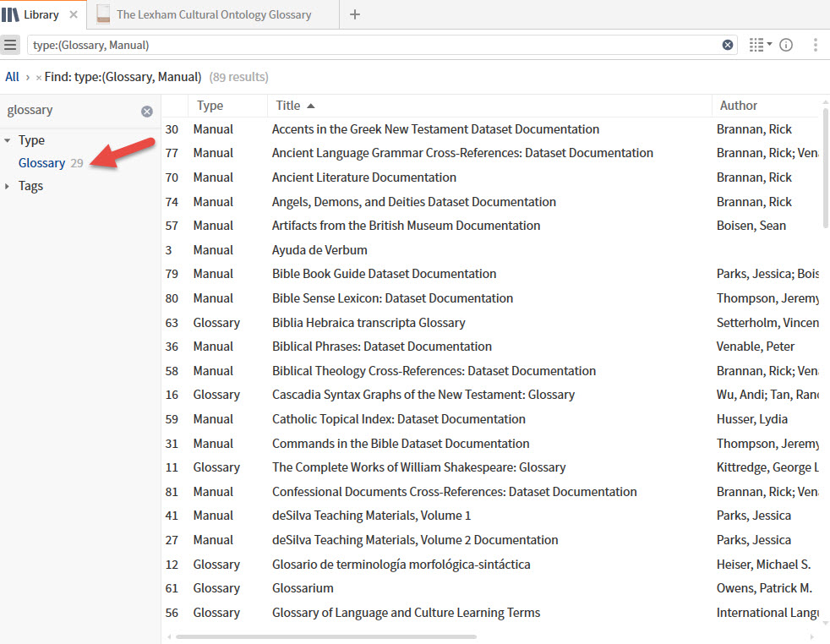
Task: Click scroll-down arrow of vertical scrollbar
Action: tap(825, 624)
